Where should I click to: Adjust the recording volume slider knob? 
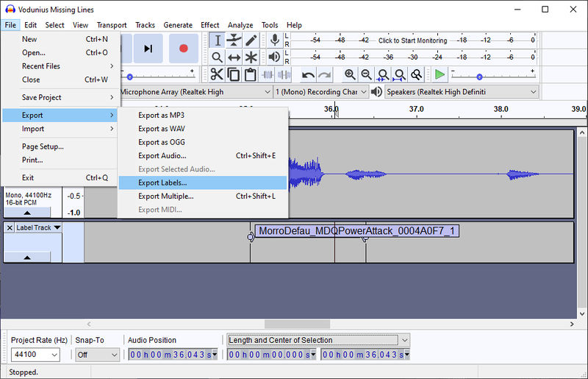click(130, 77)
